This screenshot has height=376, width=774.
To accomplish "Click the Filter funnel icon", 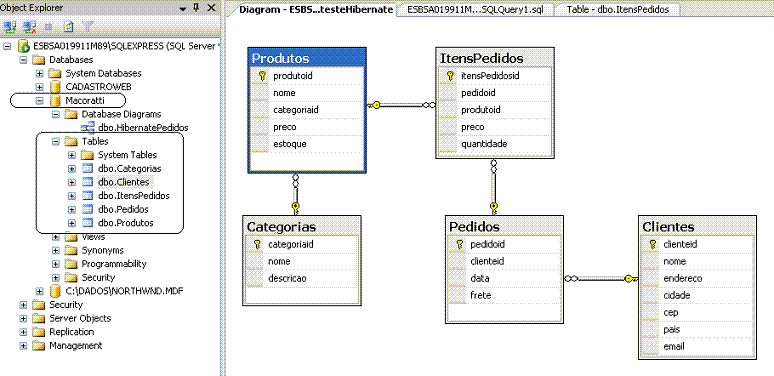I will pos(87,26).
